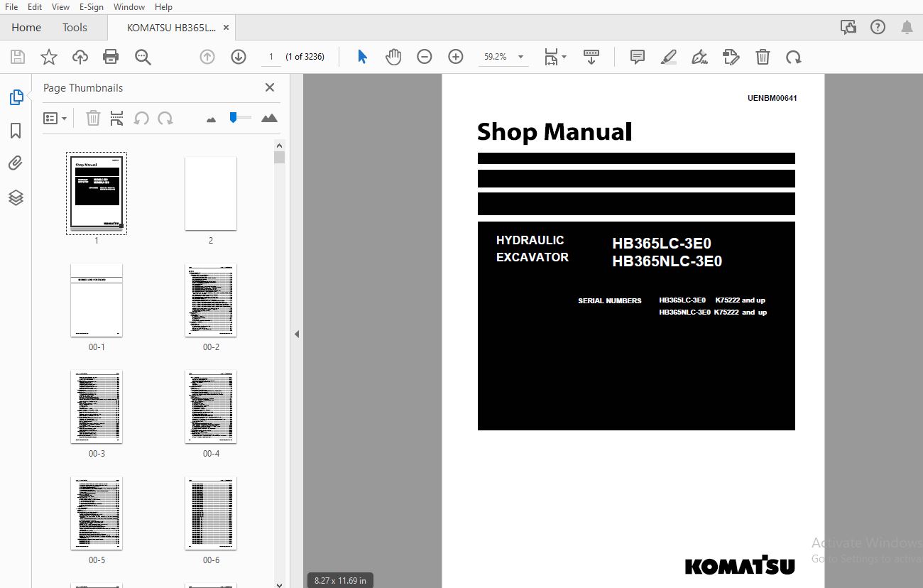This screenshot has width=923, height=588.
Task: Click the Save file icon
Action: click(x=18, y=57)
